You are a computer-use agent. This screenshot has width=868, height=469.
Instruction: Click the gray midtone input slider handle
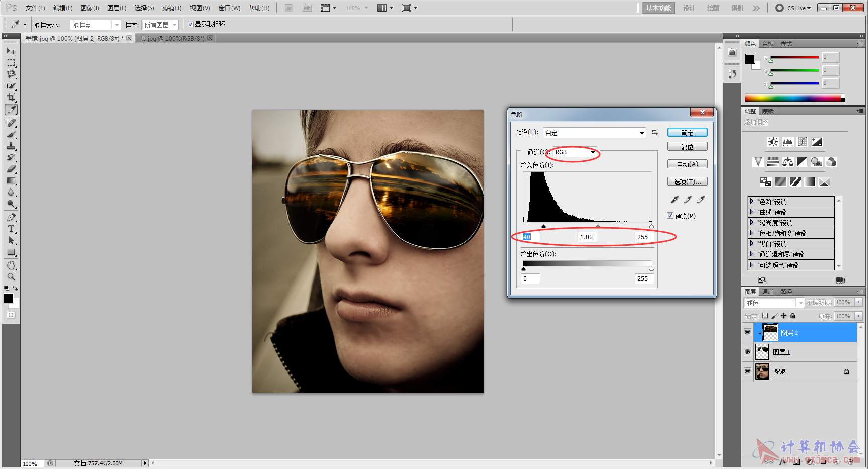click(x=598, y=226)
